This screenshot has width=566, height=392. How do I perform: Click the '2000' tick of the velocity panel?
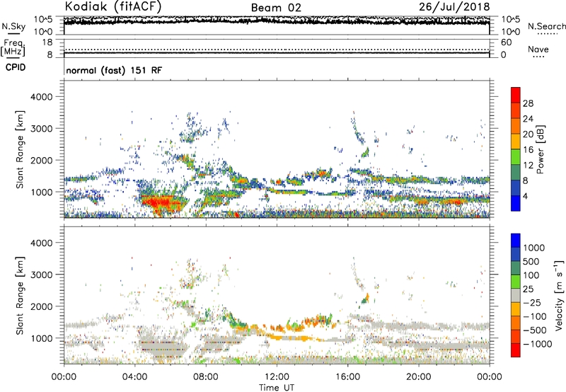(x=41, y=306)
